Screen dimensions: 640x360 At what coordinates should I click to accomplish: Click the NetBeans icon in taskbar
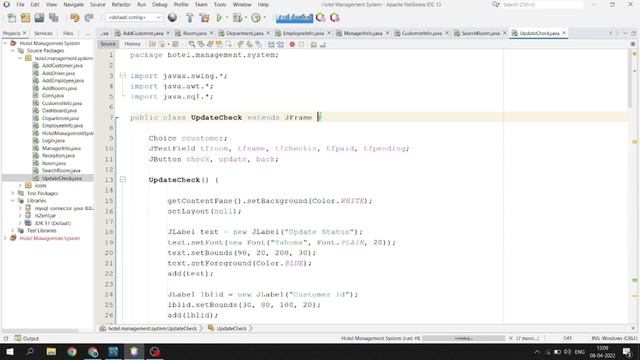[134, 351]
